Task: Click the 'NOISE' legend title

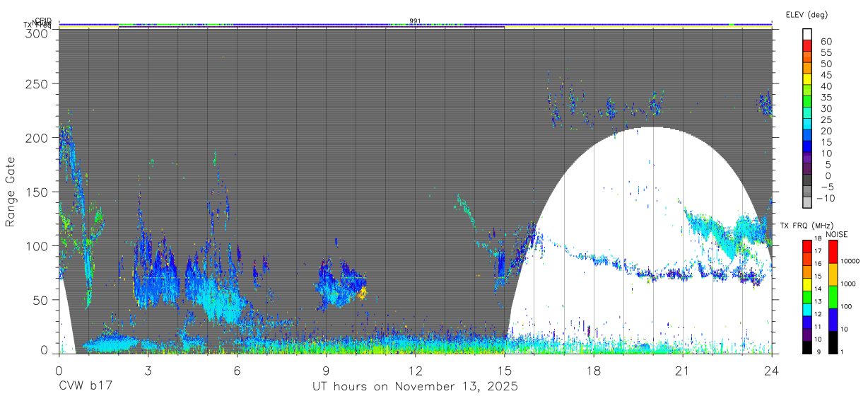Action: 836,234
